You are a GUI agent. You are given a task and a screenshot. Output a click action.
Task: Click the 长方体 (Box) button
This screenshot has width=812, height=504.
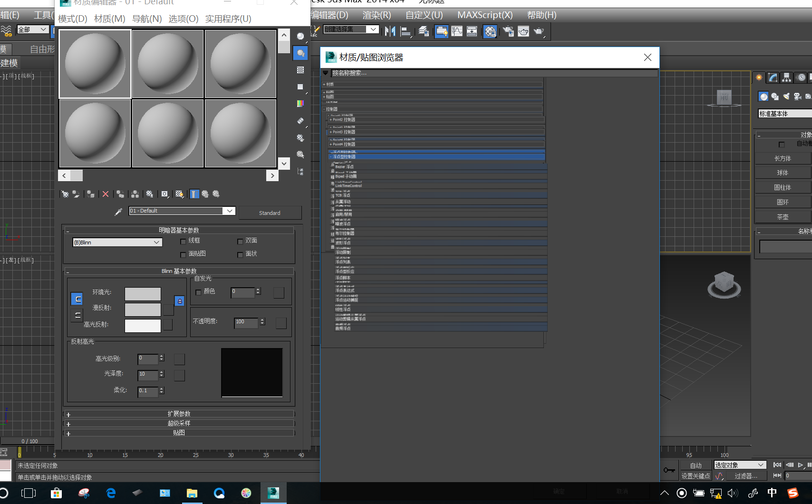click(x=783, y=158)
